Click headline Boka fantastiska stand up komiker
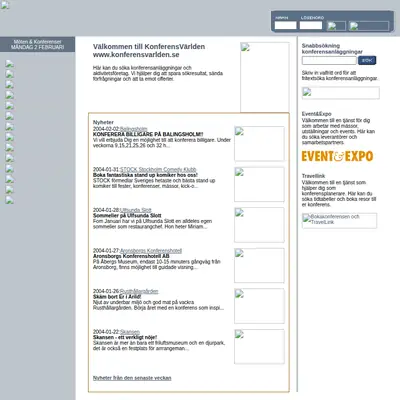400x400 pixels. (x=145, y=175)
